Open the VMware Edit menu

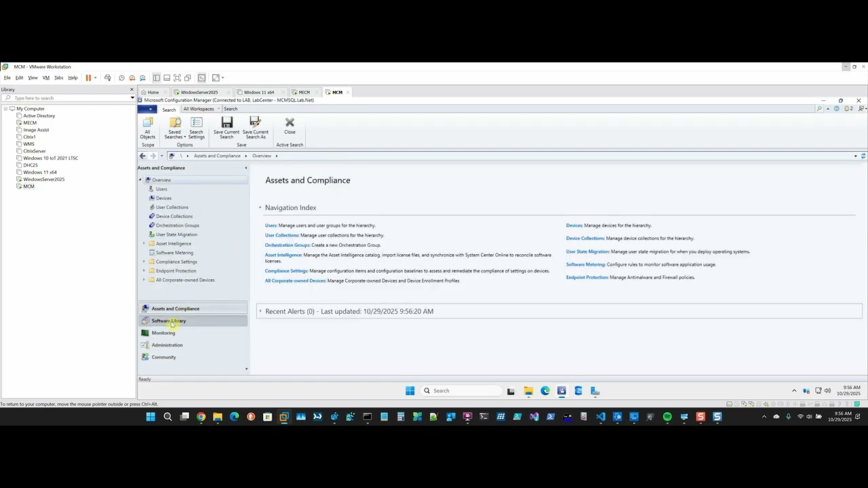[x=20, y=78]
